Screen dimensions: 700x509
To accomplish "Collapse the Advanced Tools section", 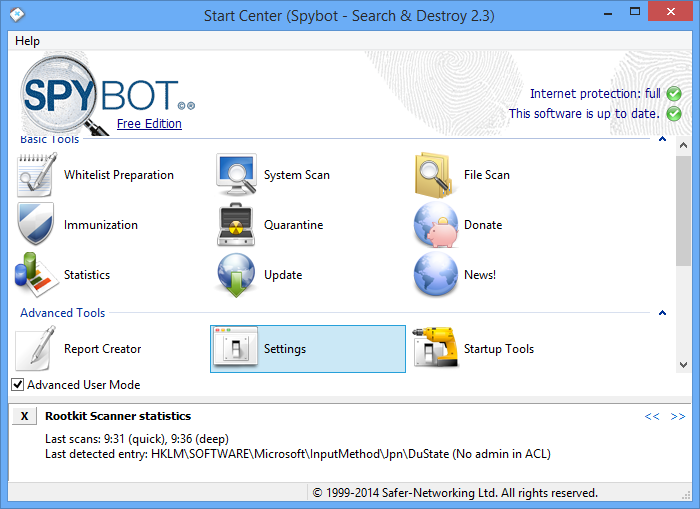I will pyautogui.click(x=662, y=313).
